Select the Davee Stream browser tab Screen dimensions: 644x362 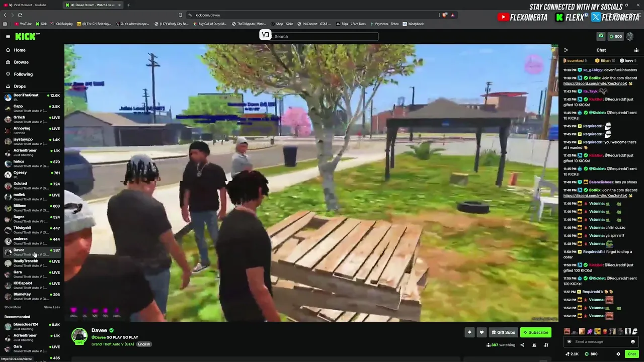tap(94, 5)
